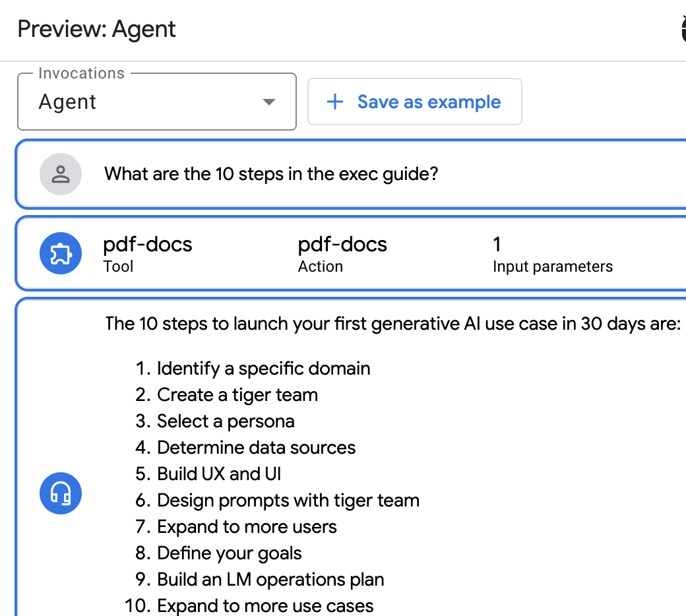Click the user avatar icon
686x616 pixels.
pyautogui.click(x=61, y=175)
